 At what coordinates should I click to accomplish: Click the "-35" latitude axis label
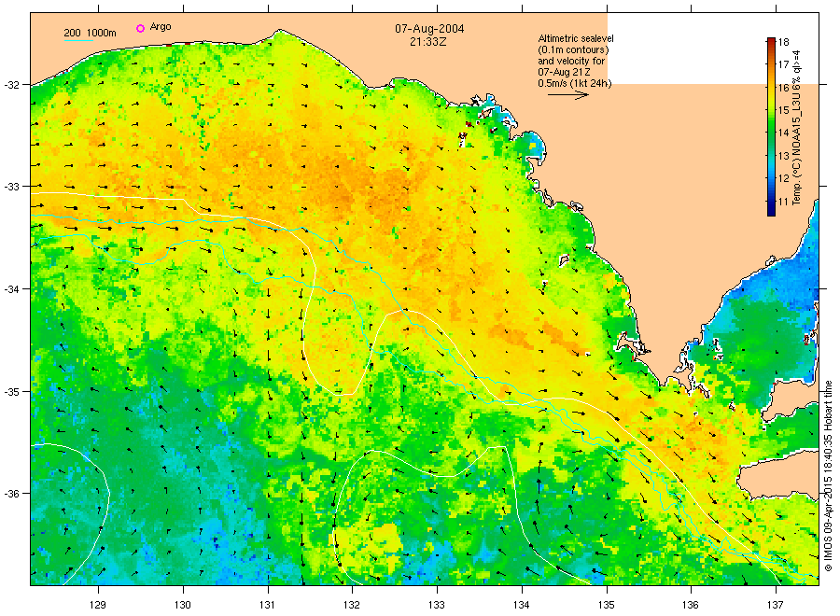(x=12, y=392)
